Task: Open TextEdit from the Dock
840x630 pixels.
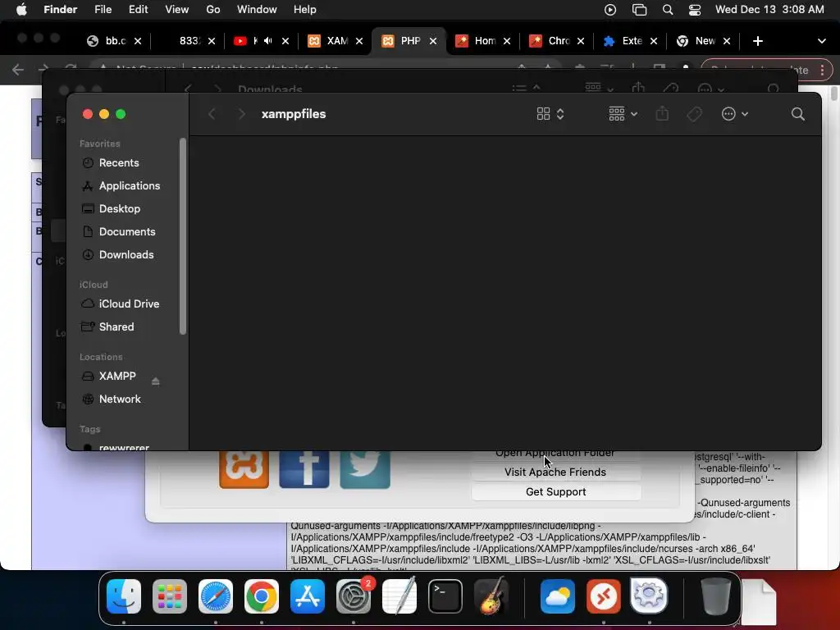Action: [x=399, y=596]
